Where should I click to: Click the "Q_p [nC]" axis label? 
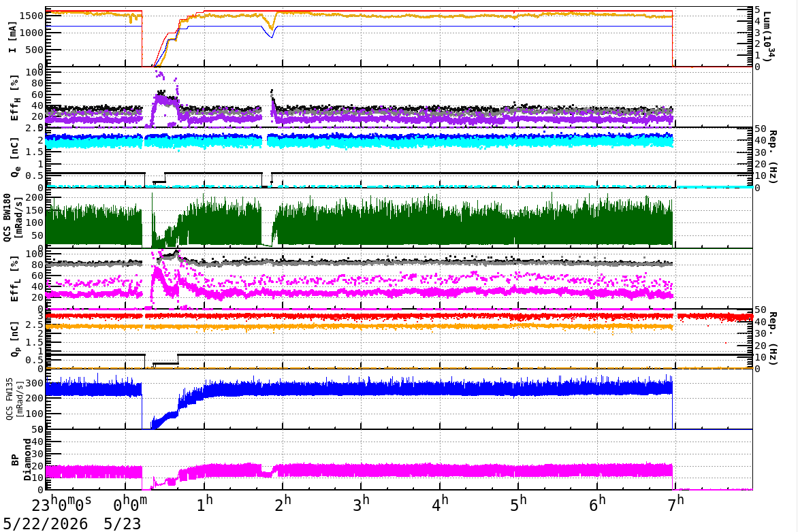(x=14, y=339)
